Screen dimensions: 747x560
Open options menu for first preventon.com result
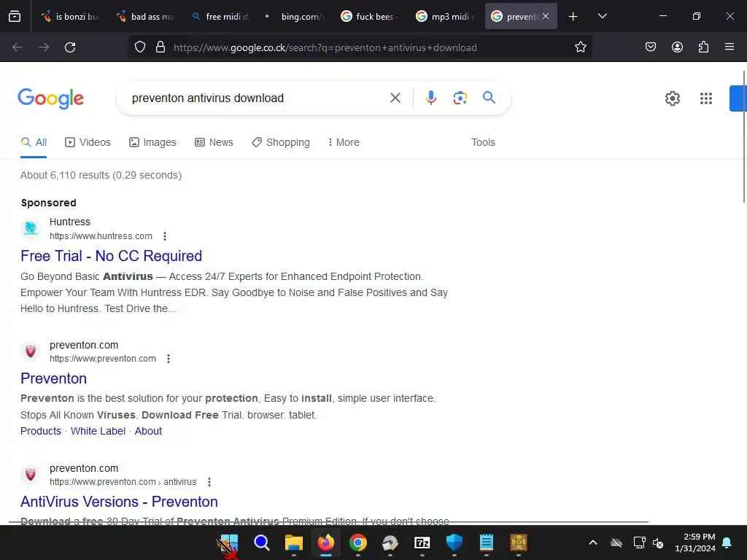click(169, 359)
